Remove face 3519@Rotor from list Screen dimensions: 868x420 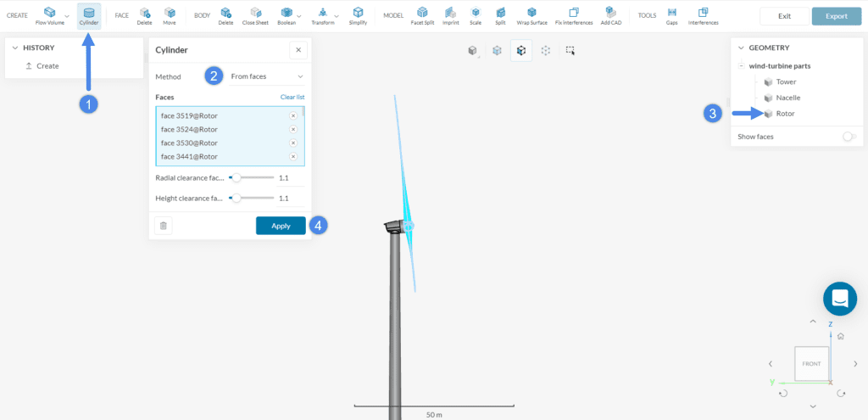293,115
